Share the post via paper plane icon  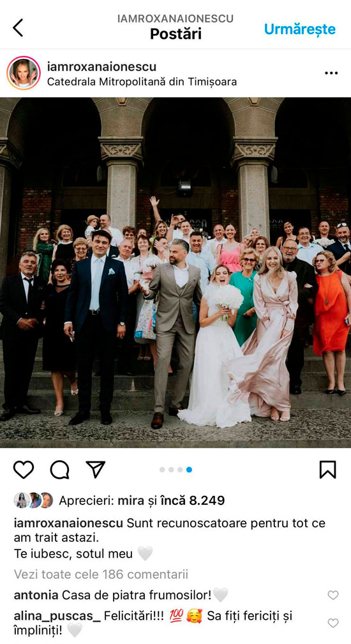(96, 469)
